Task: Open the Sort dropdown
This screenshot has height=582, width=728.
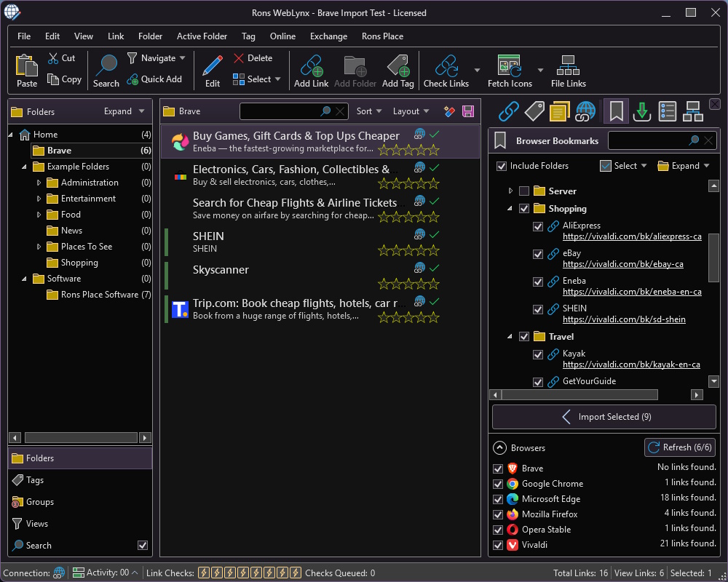Action: (369, 111)
